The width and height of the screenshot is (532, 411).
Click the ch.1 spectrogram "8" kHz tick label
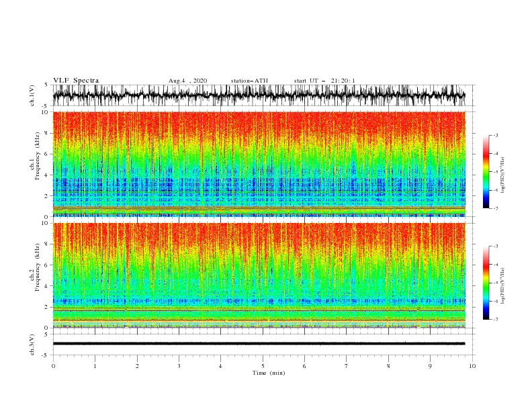47,133
